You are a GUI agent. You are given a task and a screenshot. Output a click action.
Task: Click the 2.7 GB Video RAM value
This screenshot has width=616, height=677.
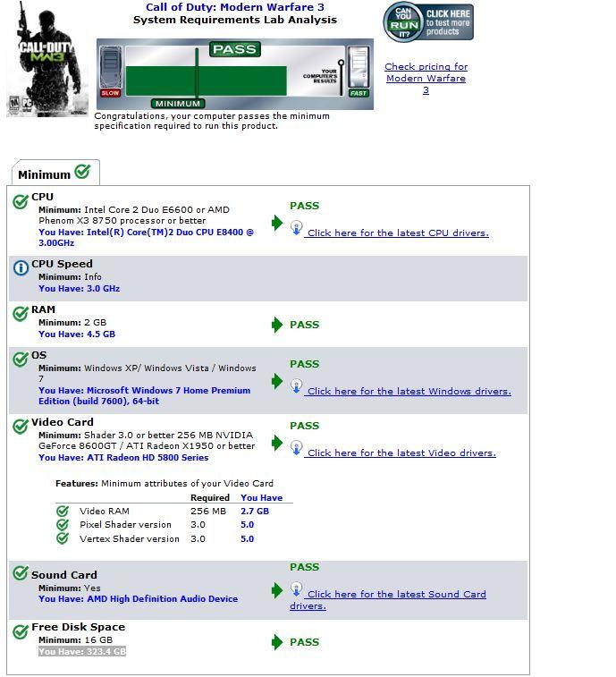click(x=255, y=512)
